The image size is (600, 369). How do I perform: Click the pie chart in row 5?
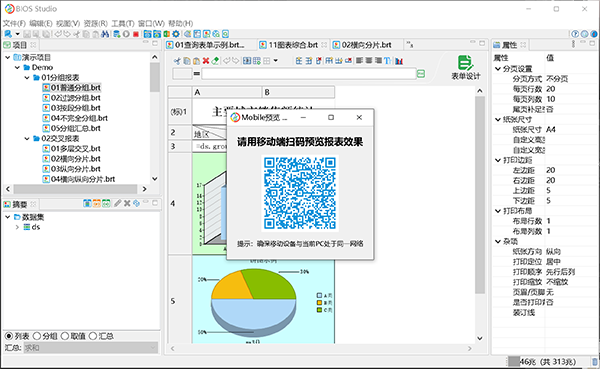pyautogui.click(x=253, y=302)
